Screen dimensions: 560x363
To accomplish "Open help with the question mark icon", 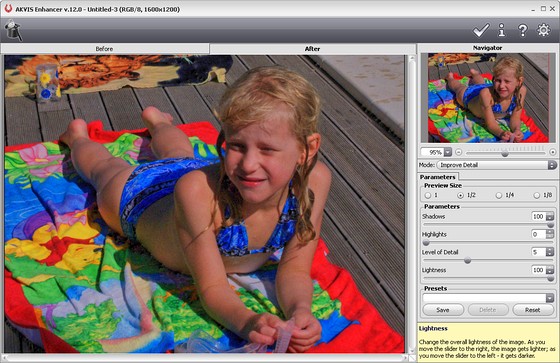I will point(522,30).
